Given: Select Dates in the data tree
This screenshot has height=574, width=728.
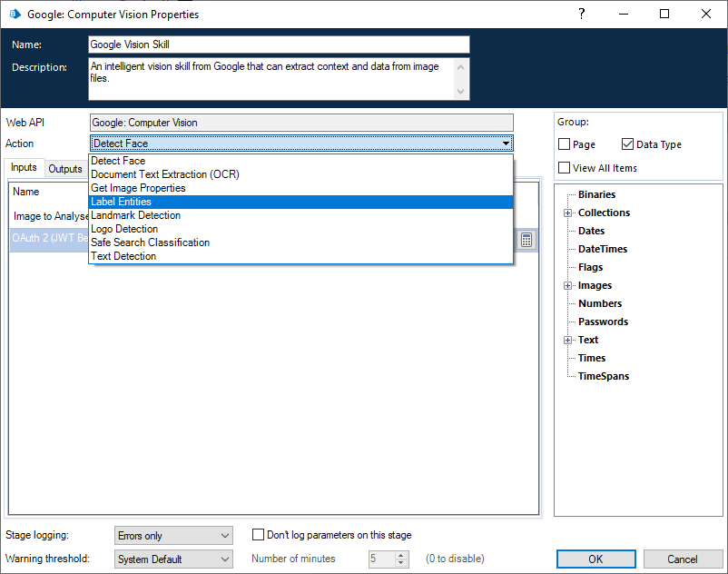Looking at the screenshot, I should tap(591, 231).
